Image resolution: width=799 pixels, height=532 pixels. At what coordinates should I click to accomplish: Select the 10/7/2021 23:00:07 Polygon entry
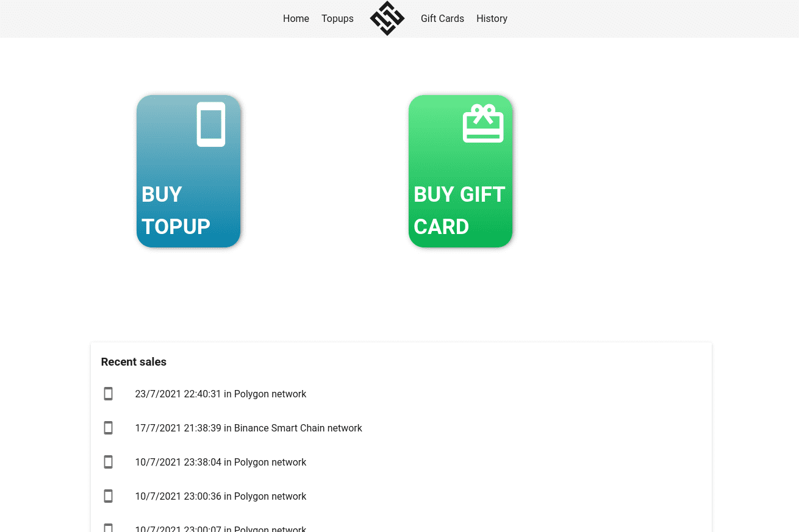[x=221, y=528]
